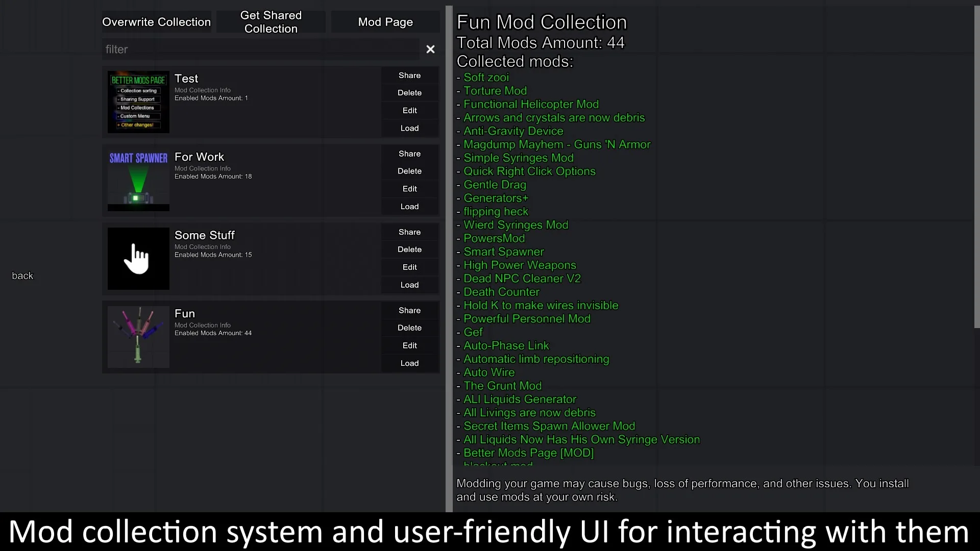Open the Auto-Phase Link mod entry
The width and height of the screenshot is (980, 551).
(x=506, y=345)
